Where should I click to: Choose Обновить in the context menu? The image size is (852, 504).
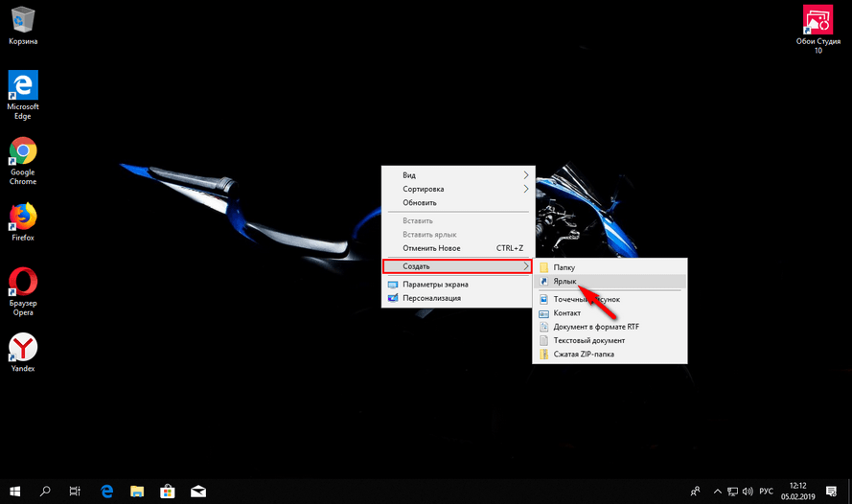pyautogui.click(x=458, y=202)
